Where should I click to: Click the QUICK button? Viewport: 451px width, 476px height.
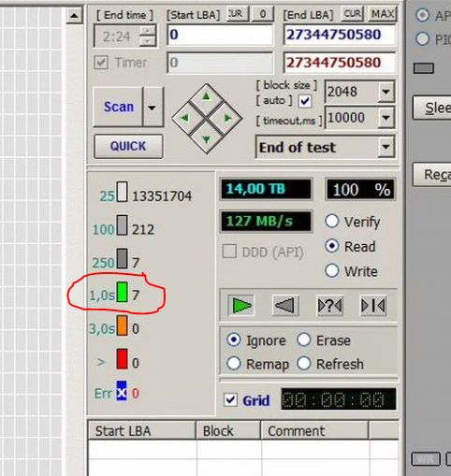(x=128, y=146)
